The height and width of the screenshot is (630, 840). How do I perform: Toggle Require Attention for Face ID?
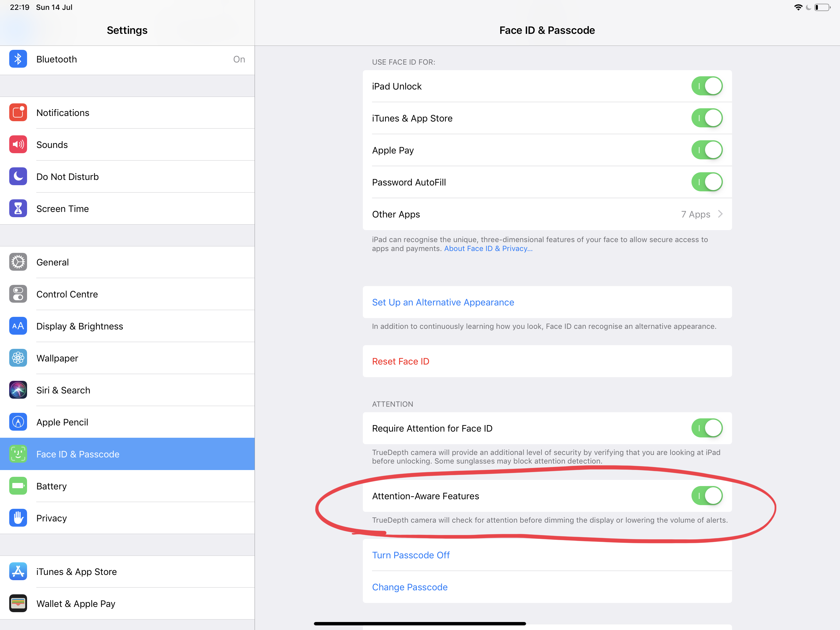pyautogui.click(x=707, y=428)
